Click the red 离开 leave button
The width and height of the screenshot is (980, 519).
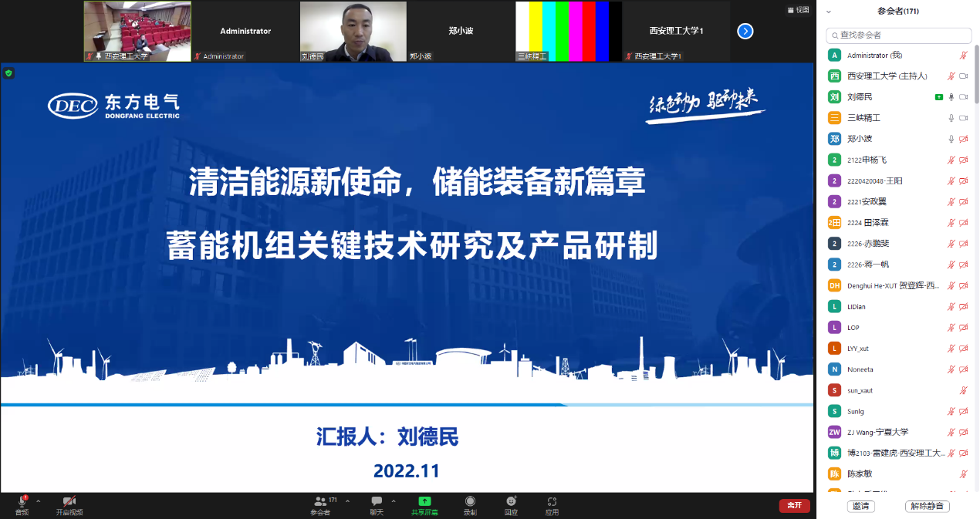pyautogui.click(x=794, y=506)
